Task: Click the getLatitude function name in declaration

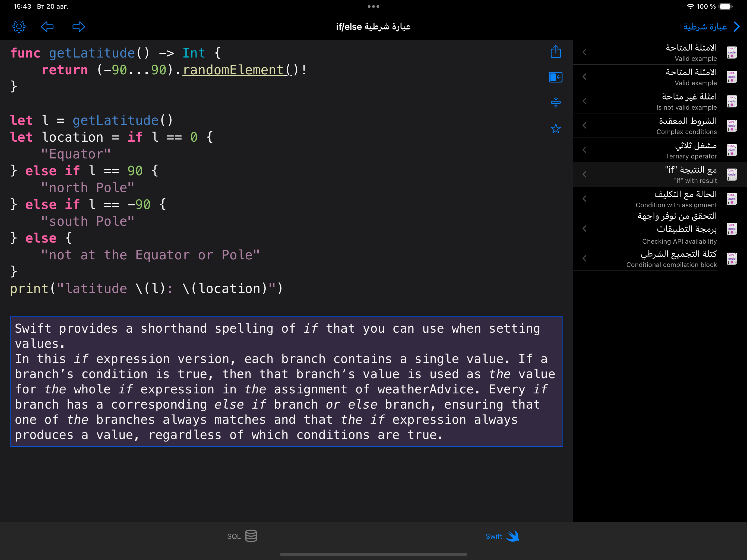Action: click(92, 53)
